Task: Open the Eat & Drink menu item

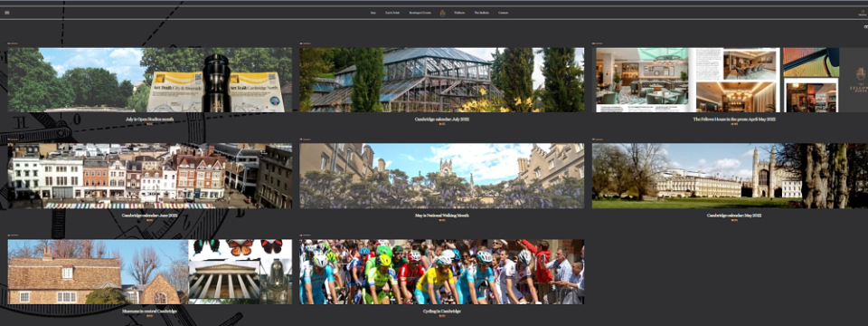Action: tap(392, 12)
